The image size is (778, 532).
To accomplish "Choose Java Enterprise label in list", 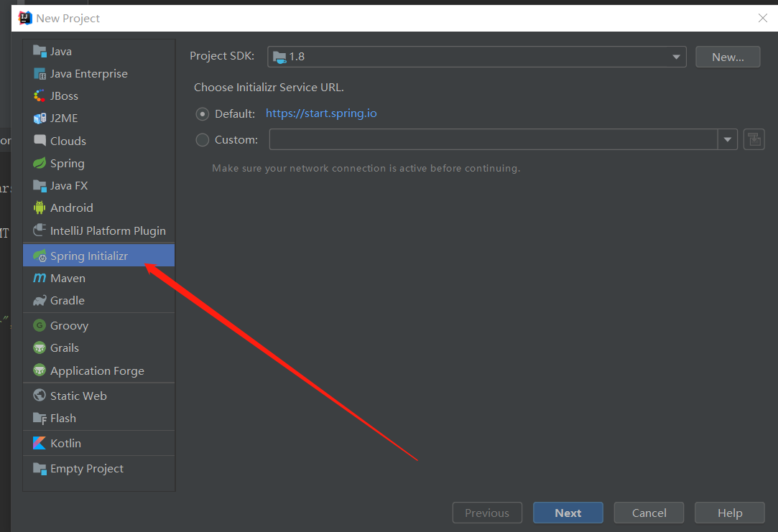I will click(x=89, y=74).
